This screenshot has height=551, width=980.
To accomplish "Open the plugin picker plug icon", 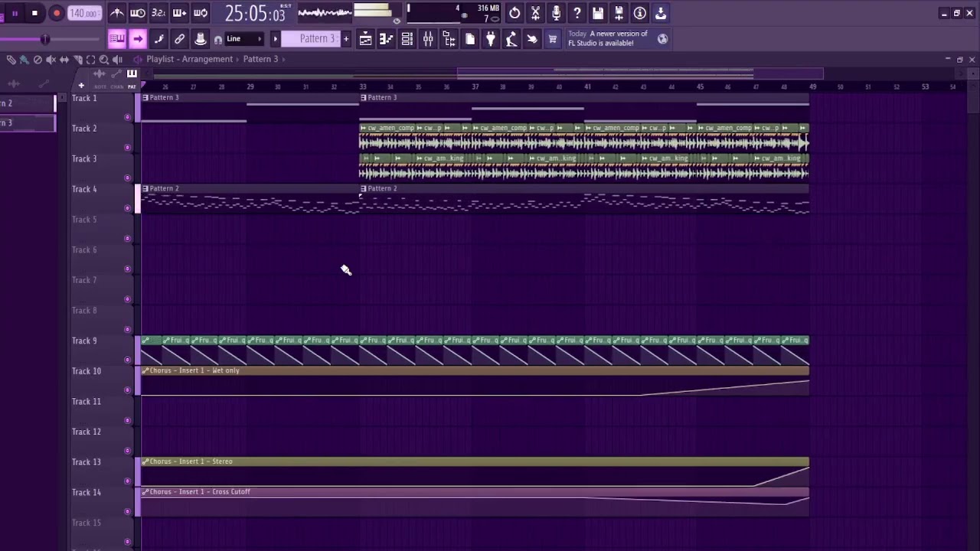I will (491, 39).
